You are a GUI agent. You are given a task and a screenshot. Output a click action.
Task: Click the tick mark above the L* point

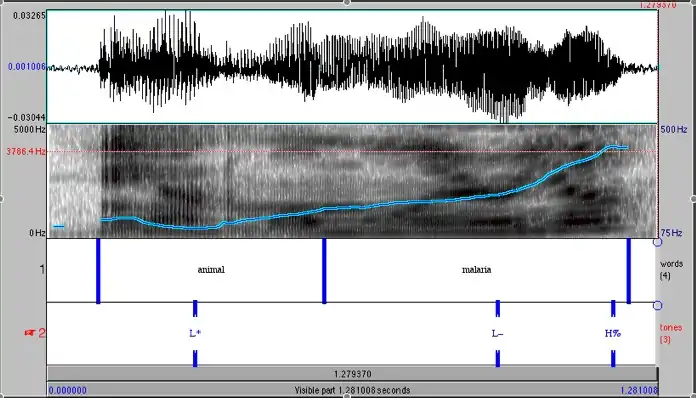195,308
